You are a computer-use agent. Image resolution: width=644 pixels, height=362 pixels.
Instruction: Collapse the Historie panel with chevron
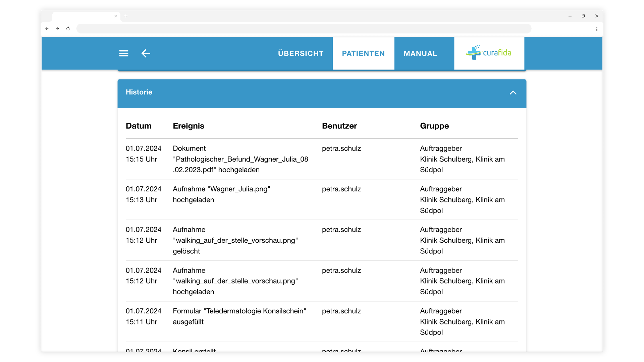point(513,93)
